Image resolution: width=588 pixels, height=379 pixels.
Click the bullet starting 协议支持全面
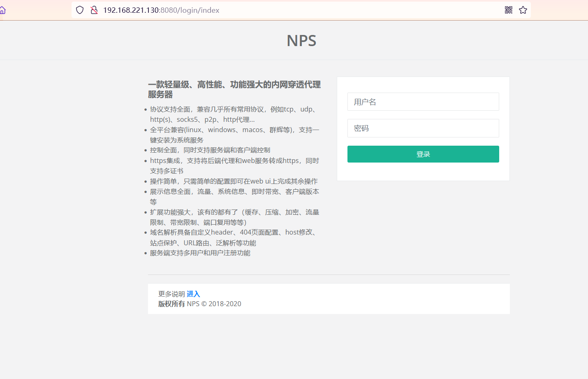pos(234,114)
